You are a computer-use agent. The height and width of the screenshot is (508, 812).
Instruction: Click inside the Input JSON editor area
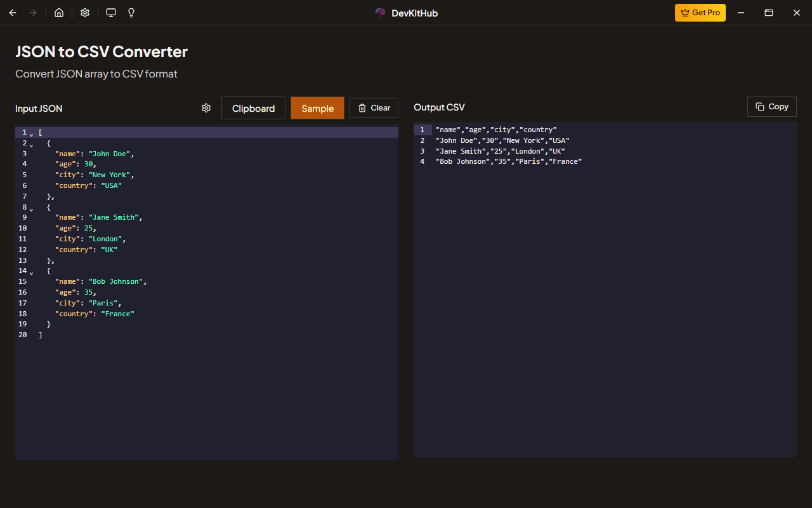(x=207, y=292)
